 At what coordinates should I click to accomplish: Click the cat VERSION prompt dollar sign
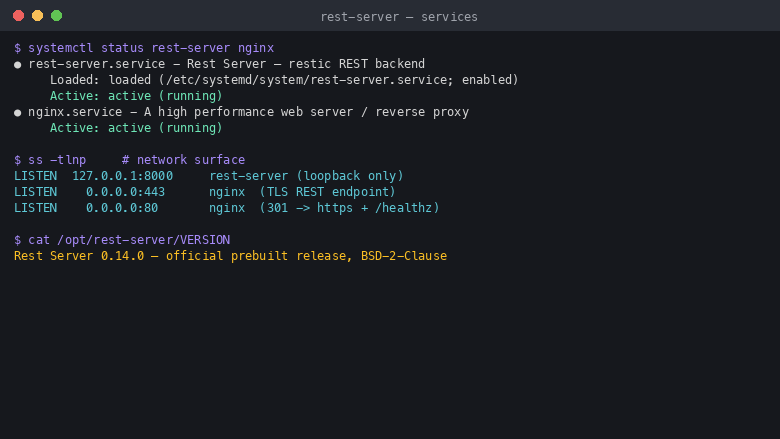(17, 240)
